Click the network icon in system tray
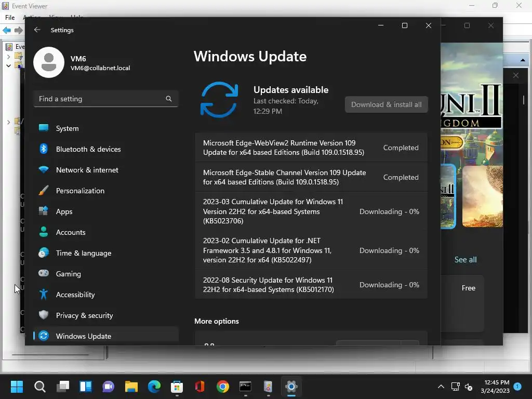The image size is (532, 399). pyautogui.click(x=455, y=387)
